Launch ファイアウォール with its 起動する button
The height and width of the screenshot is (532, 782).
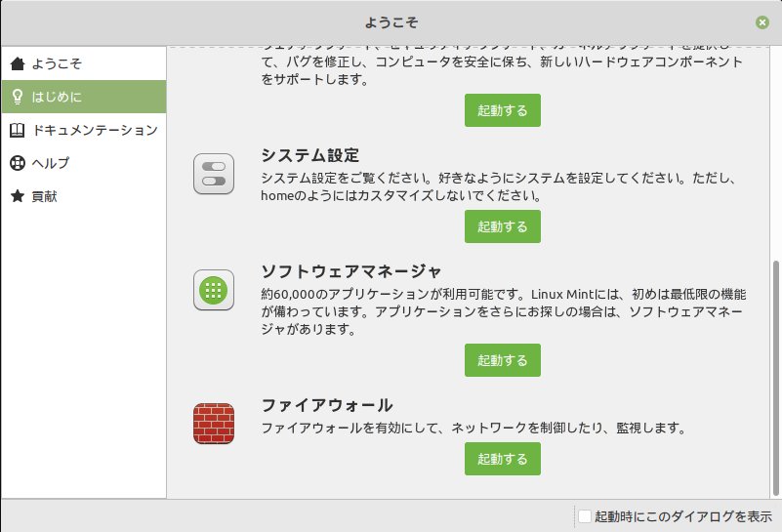click(502, 459)
